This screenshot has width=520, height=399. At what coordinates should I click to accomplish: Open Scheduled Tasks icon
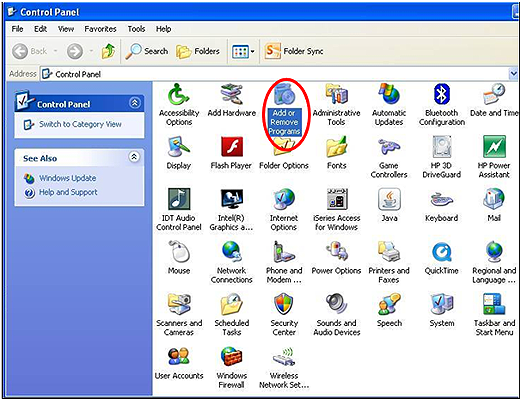pyautogui.click(x=232, y=315)
